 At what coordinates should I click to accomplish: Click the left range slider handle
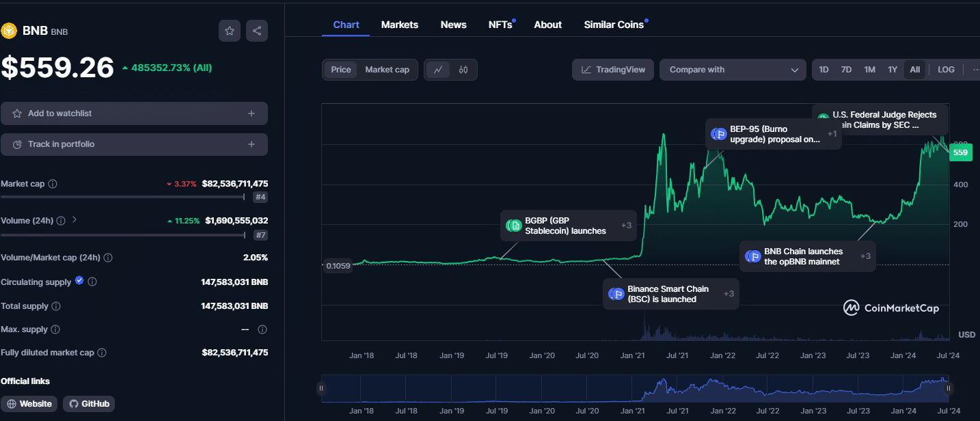click(321, 388)
